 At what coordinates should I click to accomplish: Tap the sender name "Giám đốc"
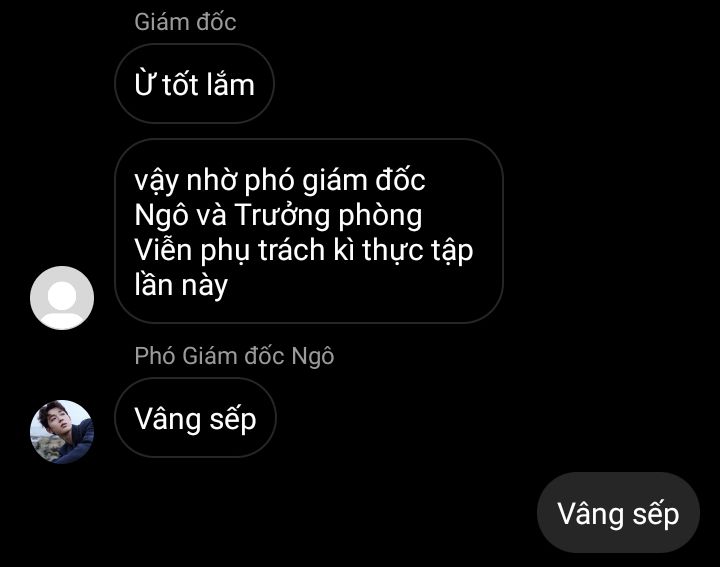pyautogui.click(x=186, y=22)
